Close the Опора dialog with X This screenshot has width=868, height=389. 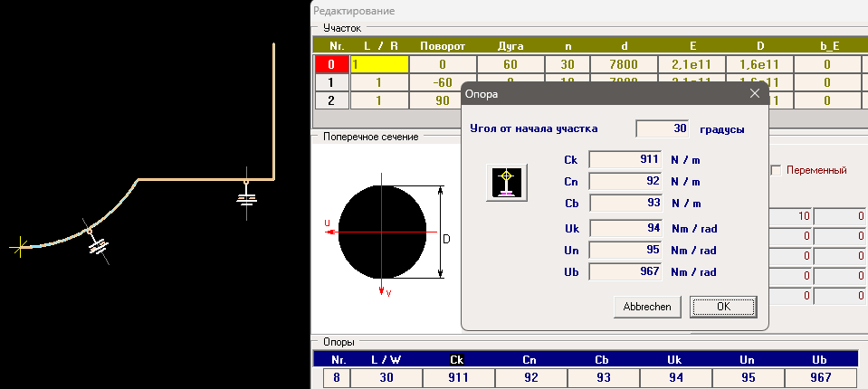755,92
